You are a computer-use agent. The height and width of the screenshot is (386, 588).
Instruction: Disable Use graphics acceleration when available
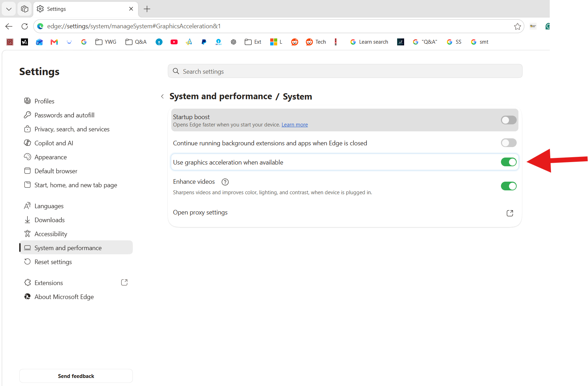click(x=509, y=162)
